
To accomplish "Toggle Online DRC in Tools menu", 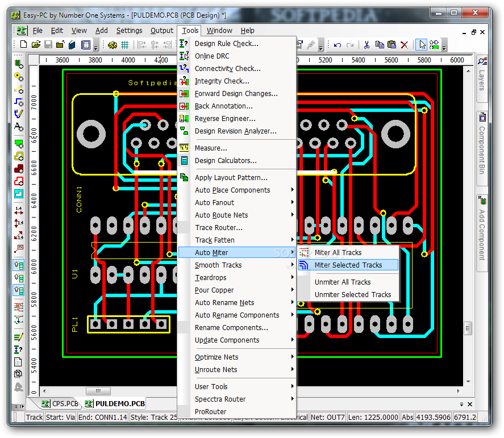I will pyautogui.click(x=237, y=56).
